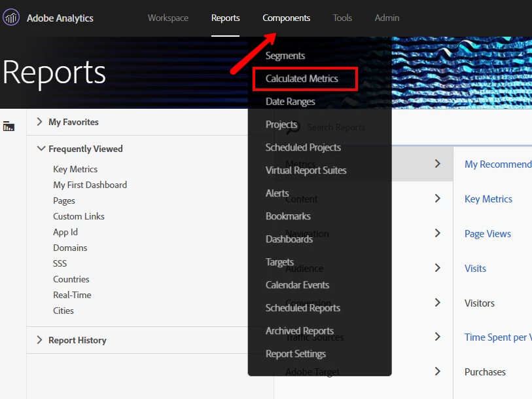Expand the Report History section
Screen dimensions: 532x399
click(39, 340)
